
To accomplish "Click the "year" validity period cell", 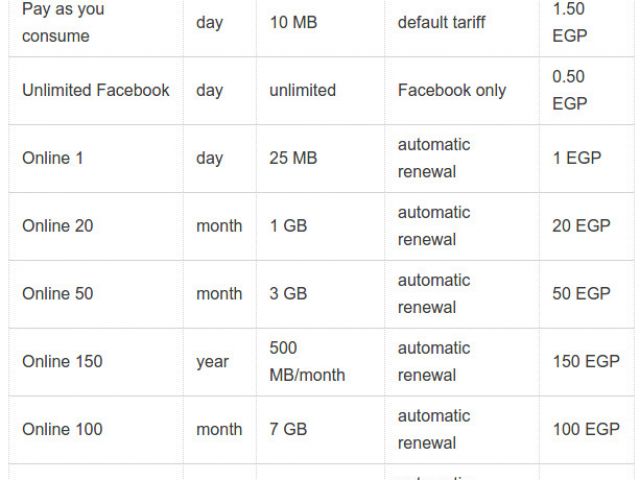I will pos(212,362).
